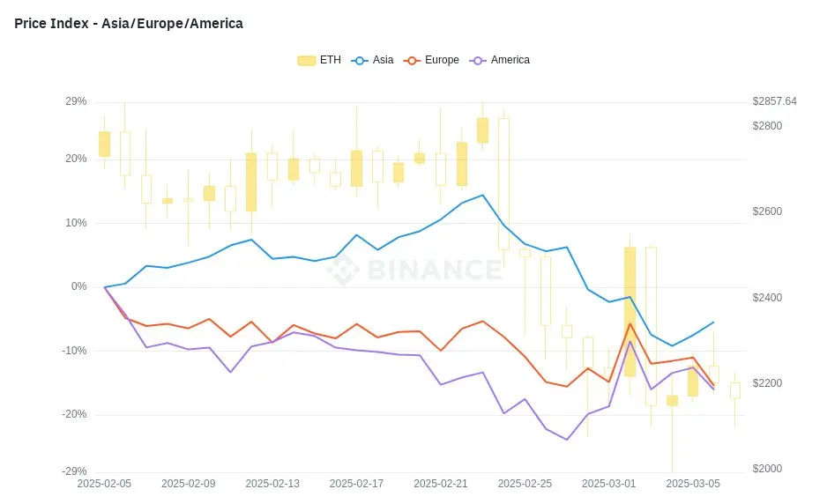This screenshot has width=827, height=504.
Task: Click the highest peak of the blue Asia line
Action: [x=482, y=195]
